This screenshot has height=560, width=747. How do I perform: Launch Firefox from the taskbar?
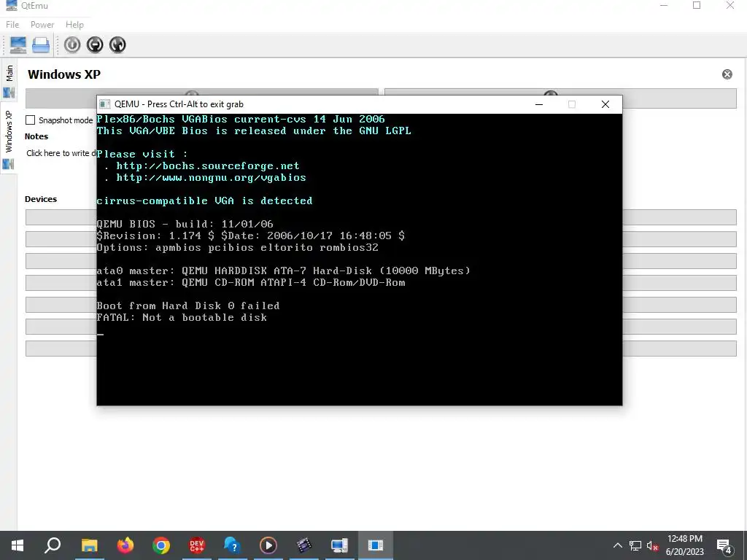point(125,545)
